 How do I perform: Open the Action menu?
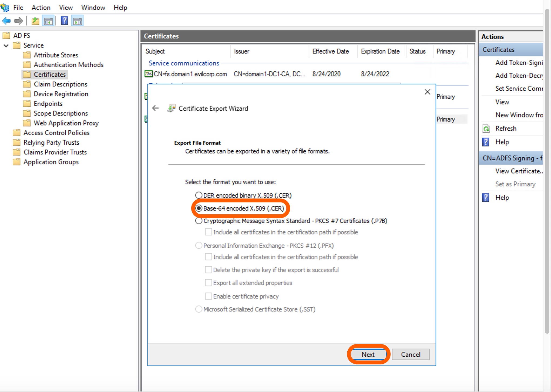point(41,8)
